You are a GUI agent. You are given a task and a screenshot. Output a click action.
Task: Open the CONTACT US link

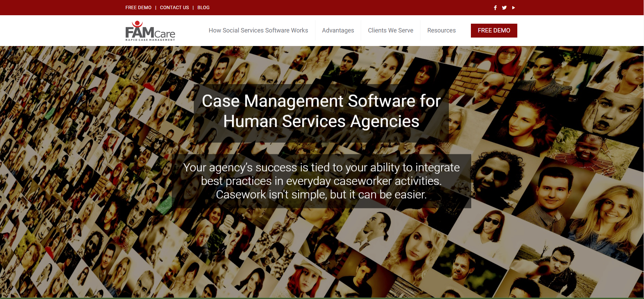point(174,7)
